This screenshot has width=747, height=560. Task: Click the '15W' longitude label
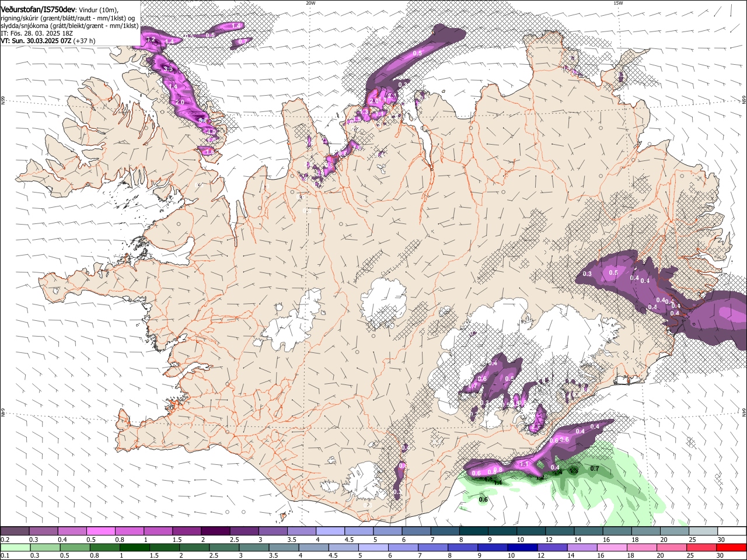(x=618, y=3)
